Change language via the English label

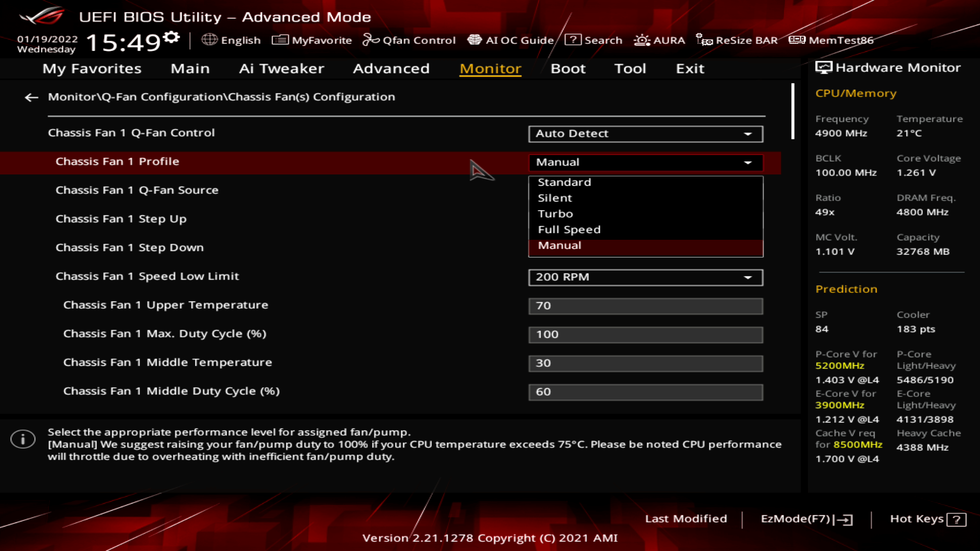240,40
